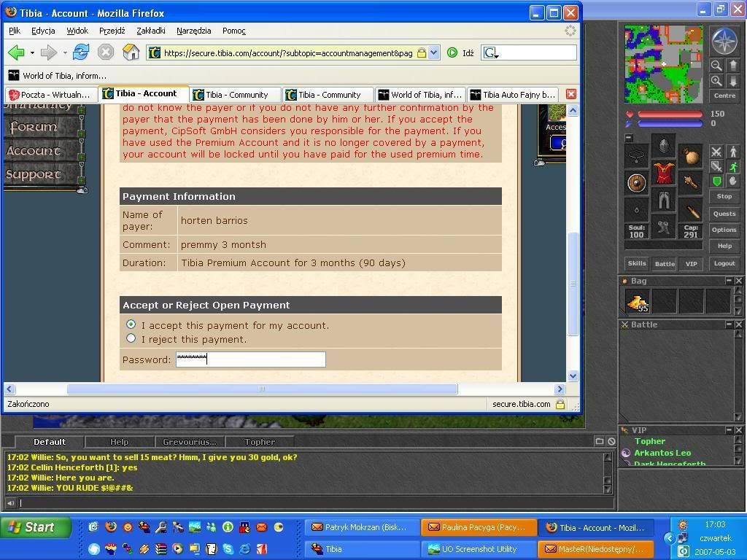Open the Quests button in Tibia

tap(724, 214)
